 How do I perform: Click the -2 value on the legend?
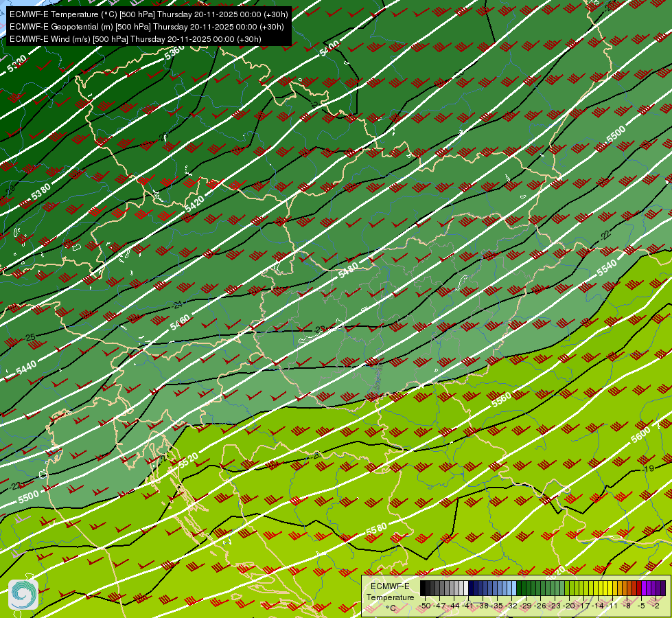[x=656, y=606]
